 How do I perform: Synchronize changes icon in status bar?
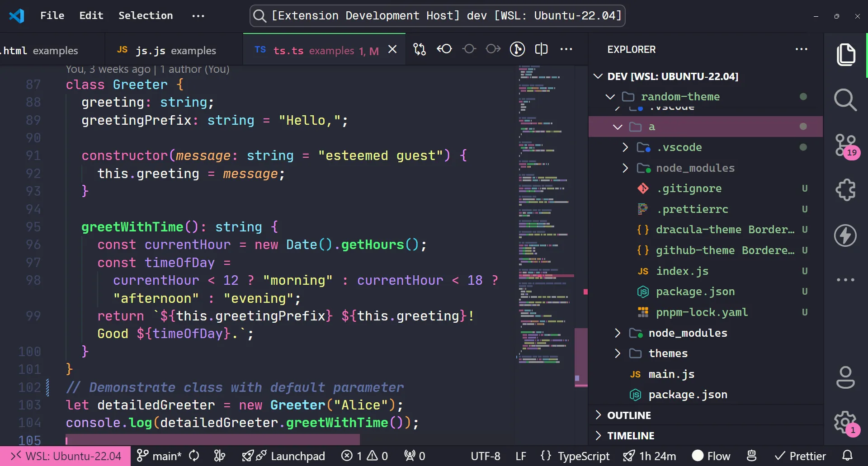(194, 456)
